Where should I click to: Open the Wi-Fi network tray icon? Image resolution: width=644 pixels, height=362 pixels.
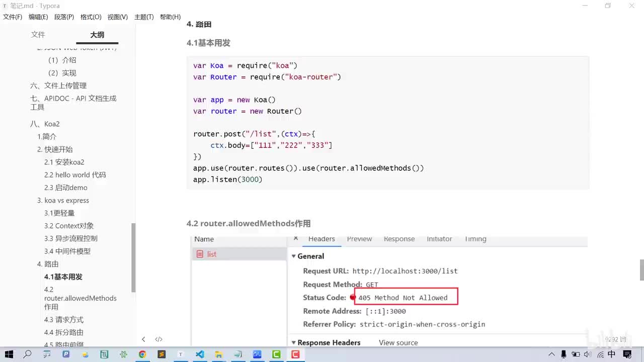click(x=600, y=354)
